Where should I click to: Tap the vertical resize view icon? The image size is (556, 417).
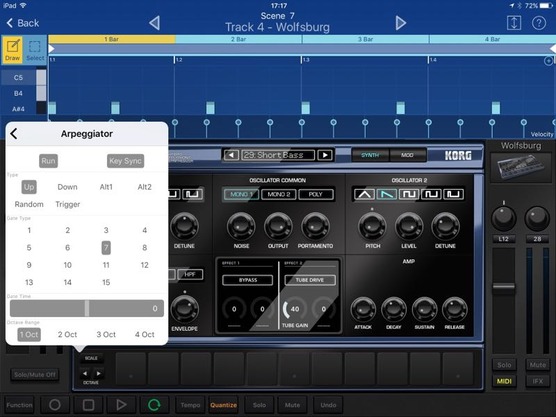click(514, 23)
